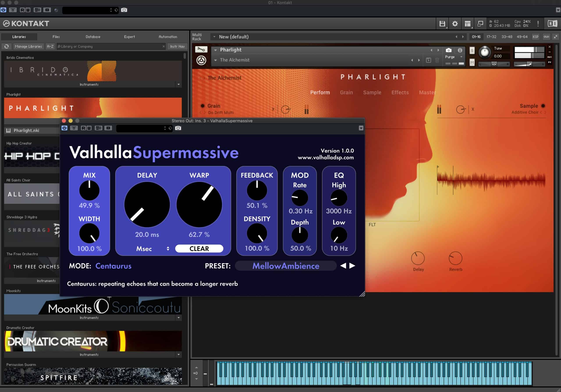Open the Pharlight instrument name dropdown
This screenshot has height=392, width=561.
tap(215, 50)
